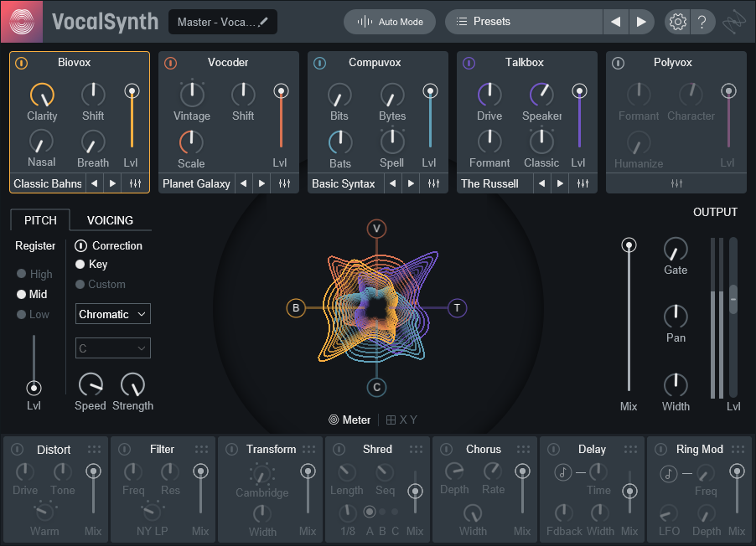
Task: Open Biovox advanced settings sliders icon
Action: (136, 183)
